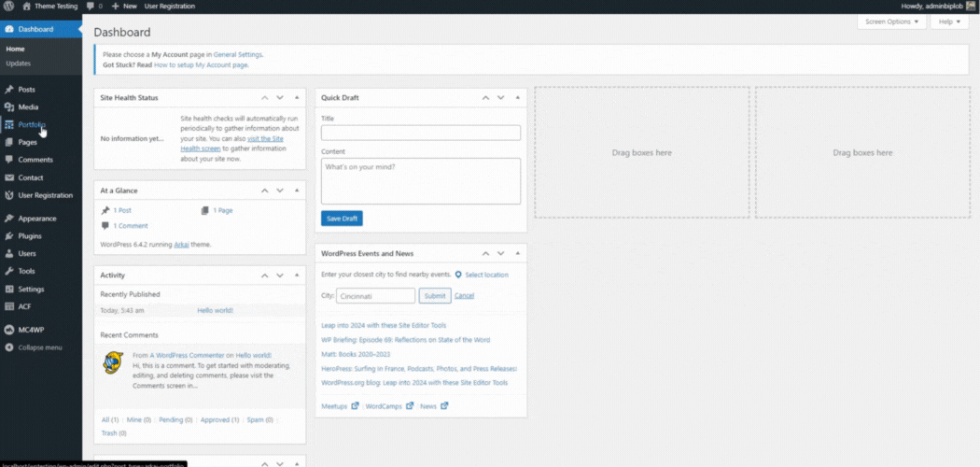Click the What's on your mind content box
The image size is (980, 467).
421,180
